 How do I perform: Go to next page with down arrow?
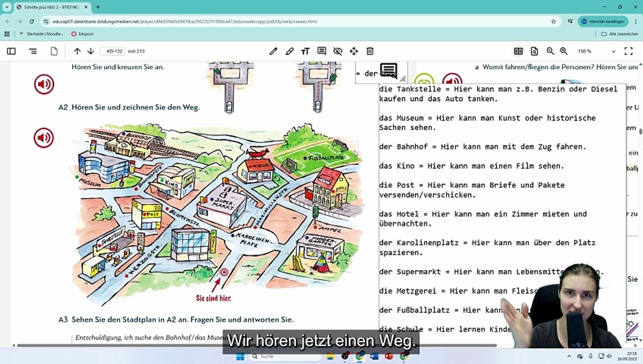90,51
